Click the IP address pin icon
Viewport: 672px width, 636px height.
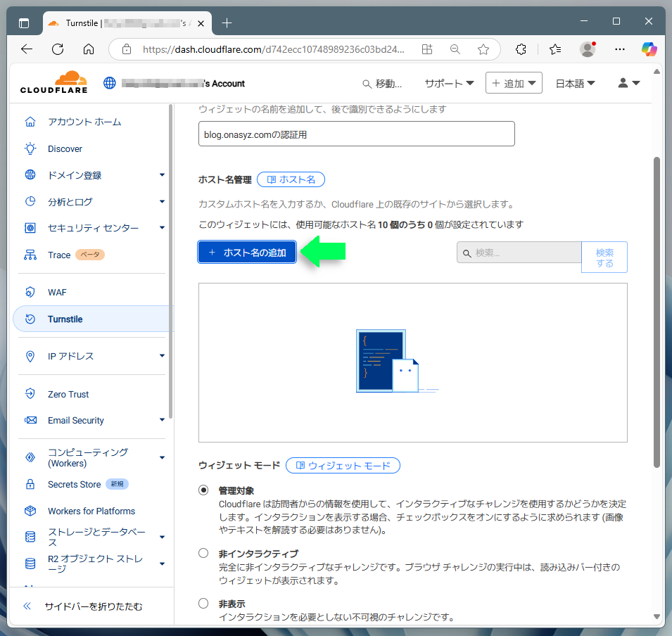30,356
